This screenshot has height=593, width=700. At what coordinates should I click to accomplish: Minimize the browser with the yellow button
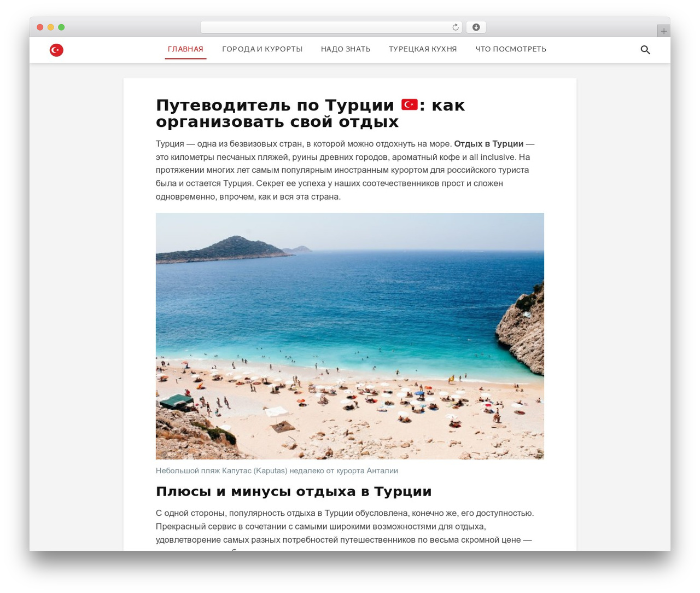(51, 27)
